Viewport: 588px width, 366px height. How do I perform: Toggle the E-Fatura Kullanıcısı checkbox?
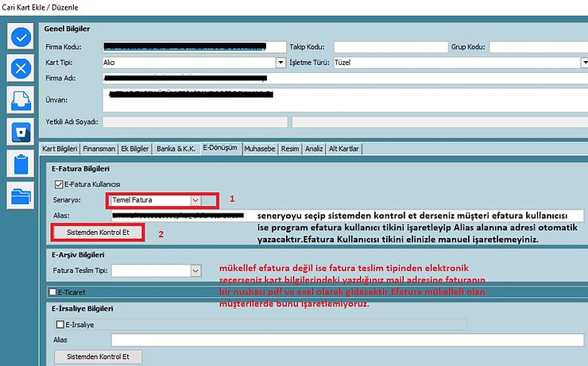click(57, 184)
